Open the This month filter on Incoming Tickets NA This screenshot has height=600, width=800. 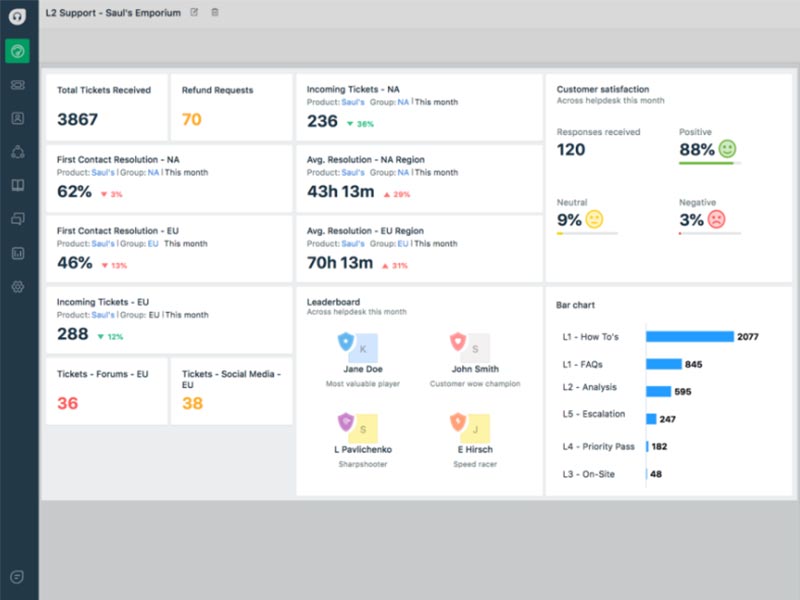coord(438,100)
